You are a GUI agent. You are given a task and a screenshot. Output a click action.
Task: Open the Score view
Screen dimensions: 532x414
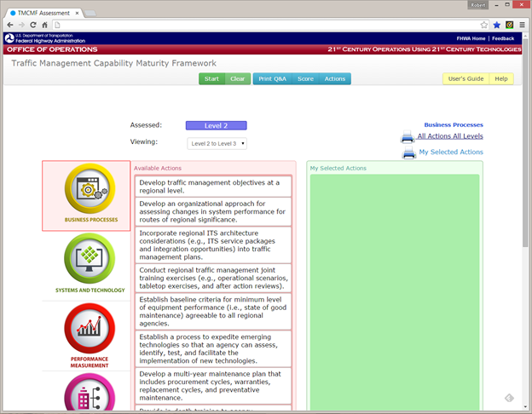(x=305, y=78)
